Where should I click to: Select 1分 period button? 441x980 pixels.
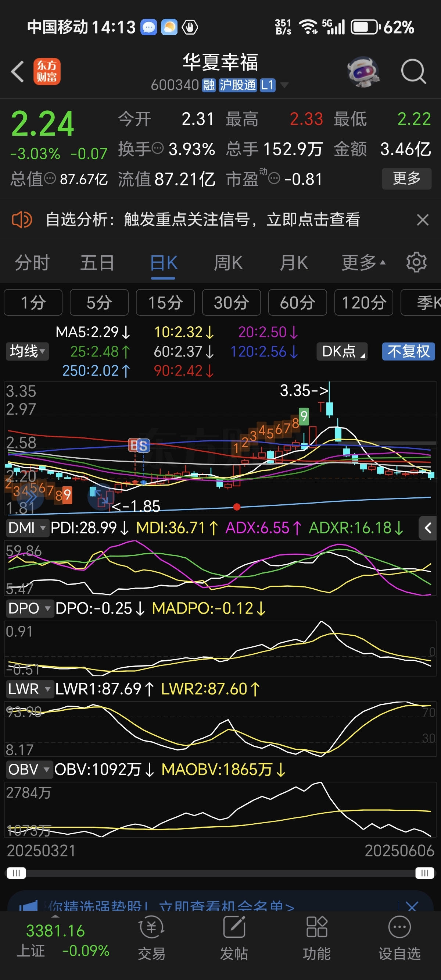[33, 302]
